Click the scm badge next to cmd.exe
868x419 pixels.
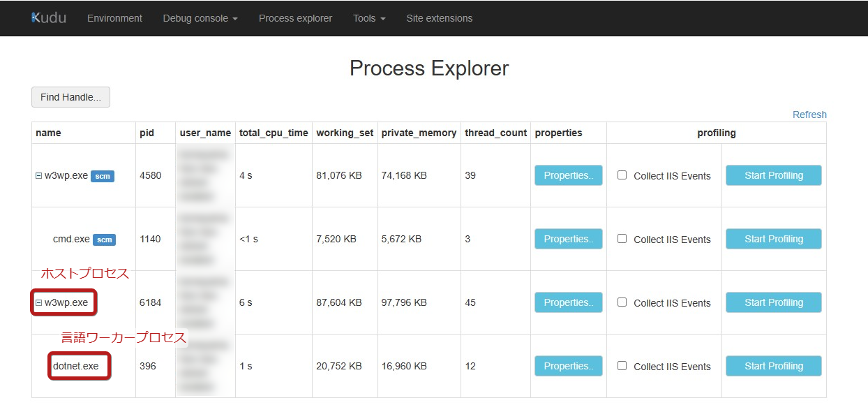[104, 240]
